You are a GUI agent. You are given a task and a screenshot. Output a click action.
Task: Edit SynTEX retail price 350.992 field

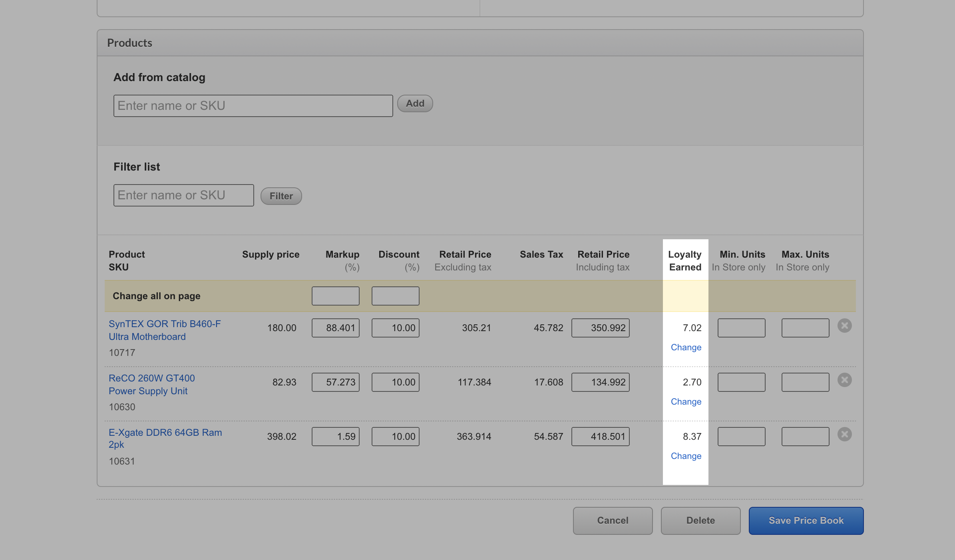pyautogui.click(x=600, y=328)
